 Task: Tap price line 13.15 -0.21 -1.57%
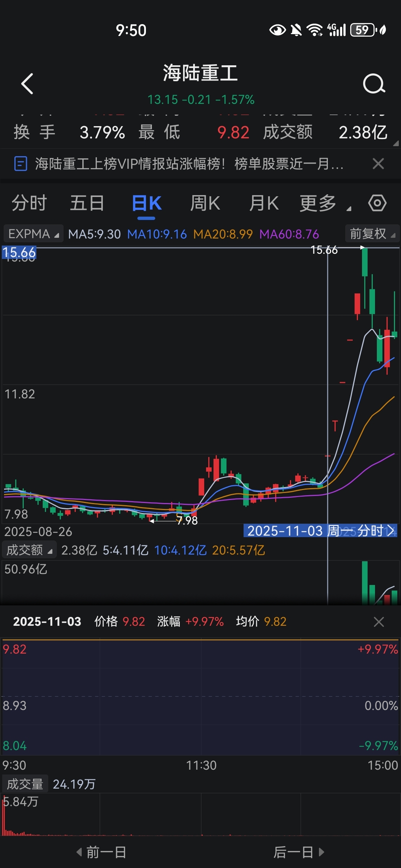click(x=201, y=99)
